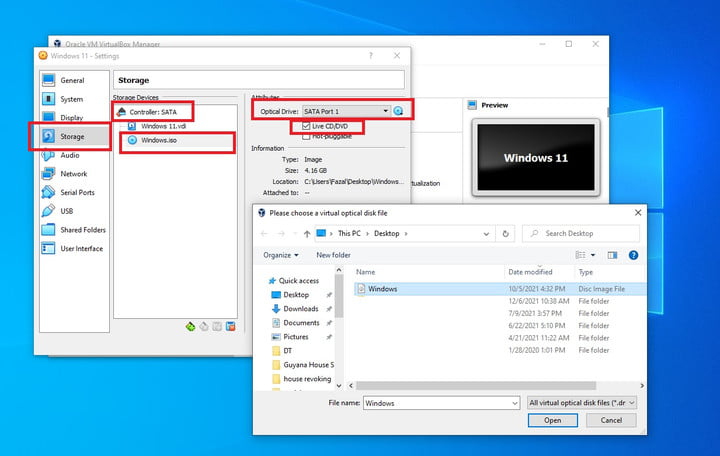Click the Windows 11 preview thumbnail
Image resolution: width=720 pixels, height=456 pixels.
tap(536, 158)
